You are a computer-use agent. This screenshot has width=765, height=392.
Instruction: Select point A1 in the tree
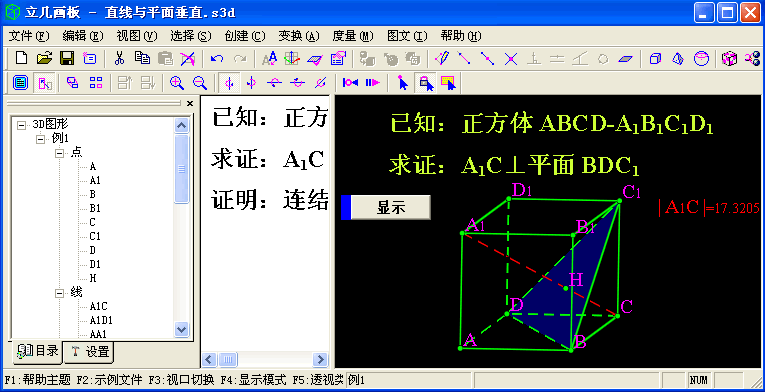95,181
